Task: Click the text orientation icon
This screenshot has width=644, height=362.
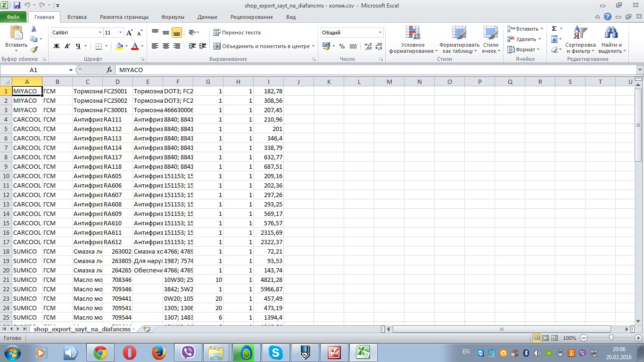Action: tap(192, 33)
